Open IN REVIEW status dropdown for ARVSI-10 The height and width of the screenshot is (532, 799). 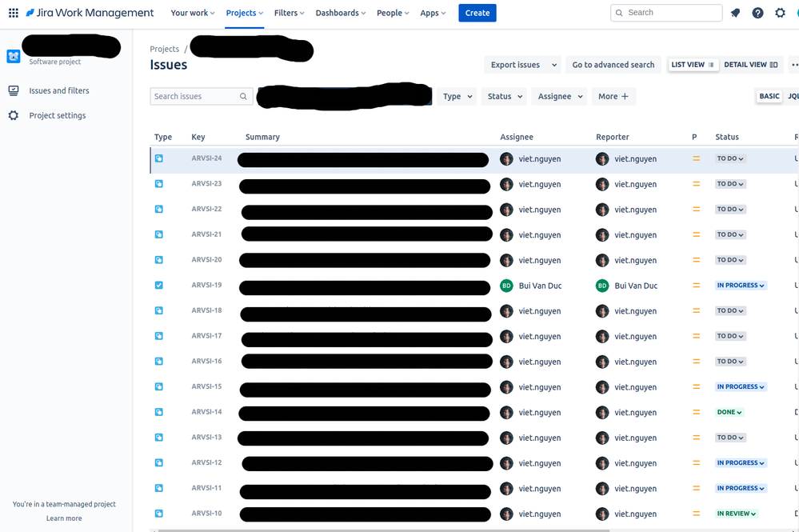click(737, 514)
